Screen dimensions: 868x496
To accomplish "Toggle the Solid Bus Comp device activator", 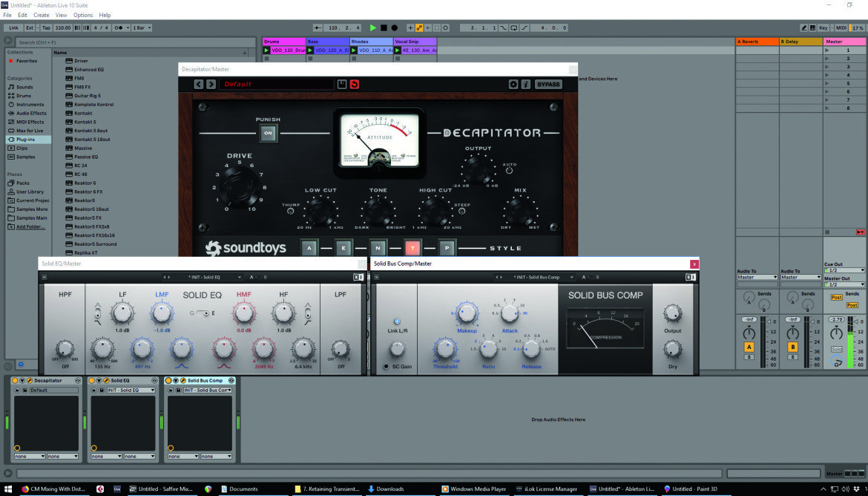I will [x=169, y=381].
